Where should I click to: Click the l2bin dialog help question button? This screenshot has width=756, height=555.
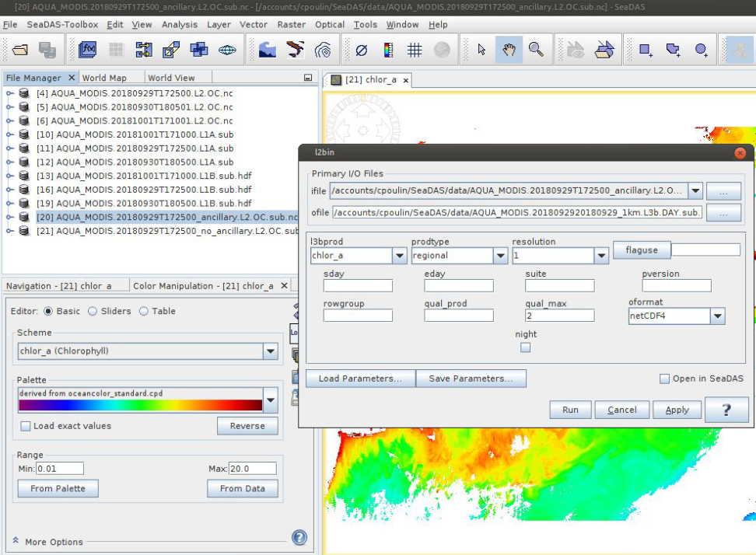click(x=726, y=410)
